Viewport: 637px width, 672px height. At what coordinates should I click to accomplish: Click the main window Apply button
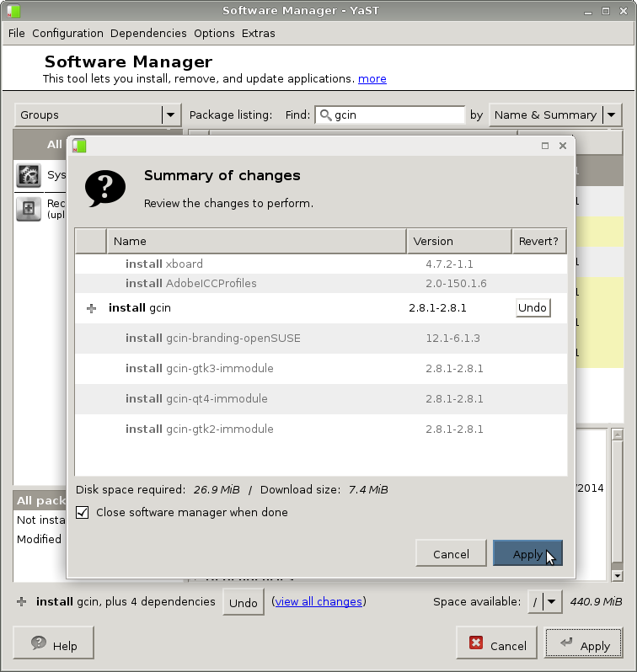point(583,643)
